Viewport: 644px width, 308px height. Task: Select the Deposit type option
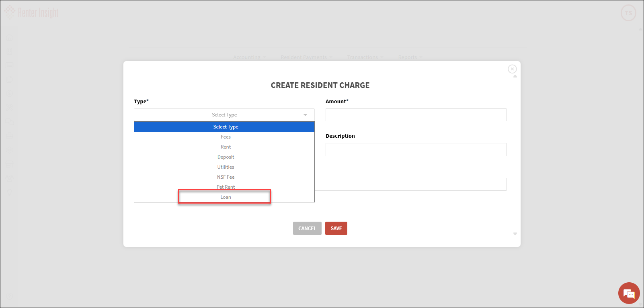(225, 157)
